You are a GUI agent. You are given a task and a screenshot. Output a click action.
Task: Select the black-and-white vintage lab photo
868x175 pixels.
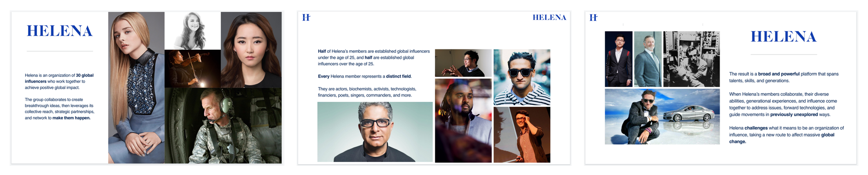tap(691, 59)
